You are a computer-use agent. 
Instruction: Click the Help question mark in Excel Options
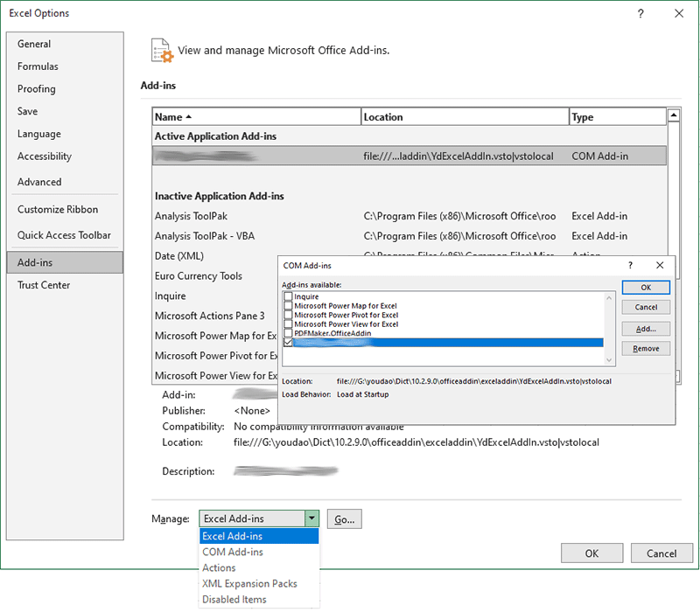[640, 14]
